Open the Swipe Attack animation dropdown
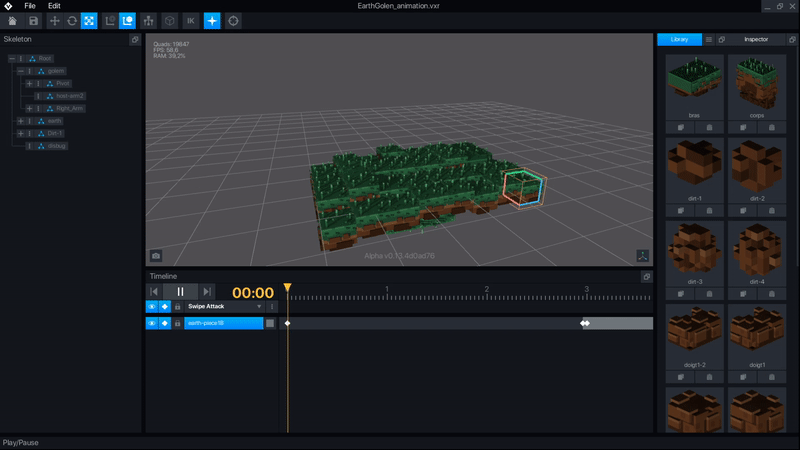The height and width of the screenshot is (450, 800). [x=224, y=307]
